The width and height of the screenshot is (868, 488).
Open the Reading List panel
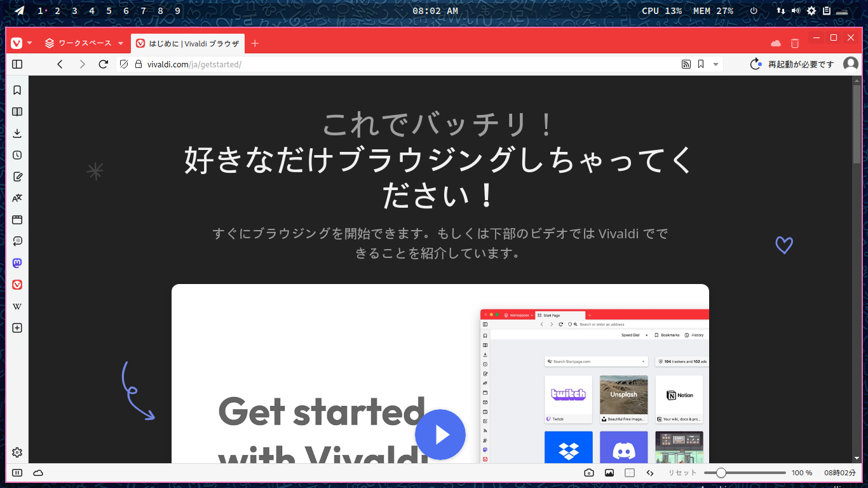[17, 112]
